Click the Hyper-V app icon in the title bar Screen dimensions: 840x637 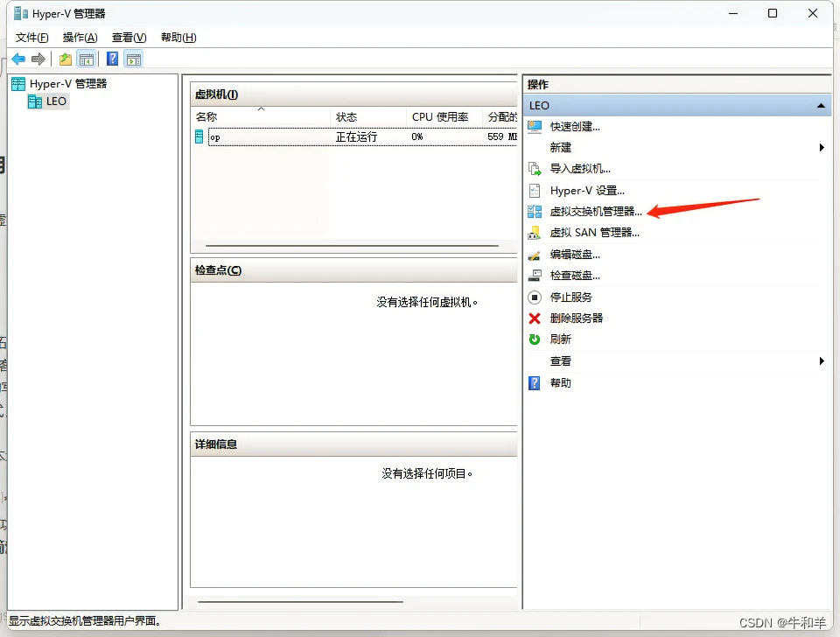pos(21,13)
